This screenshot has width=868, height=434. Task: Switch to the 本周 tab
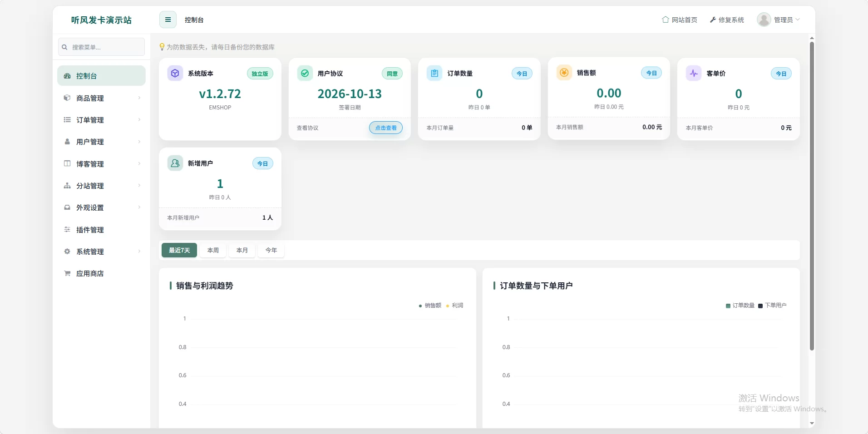coord(213,250)
